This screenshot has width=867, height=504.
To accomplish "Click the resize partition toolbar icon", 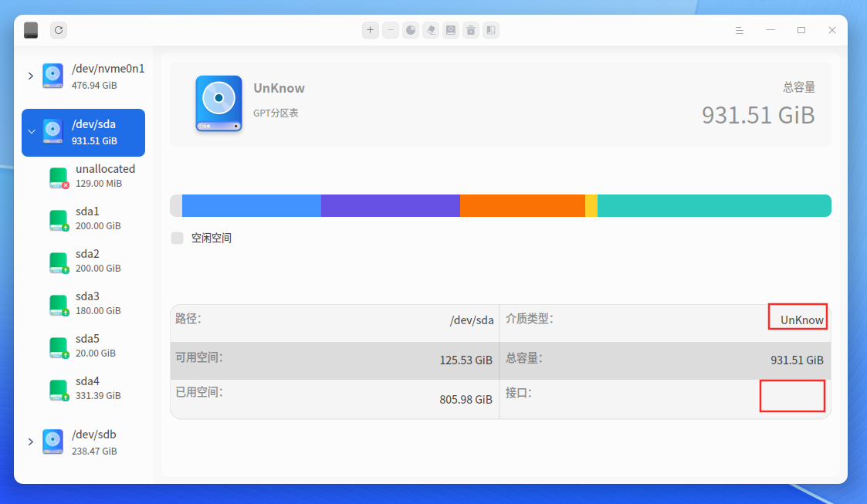I will tap(491, 30).
